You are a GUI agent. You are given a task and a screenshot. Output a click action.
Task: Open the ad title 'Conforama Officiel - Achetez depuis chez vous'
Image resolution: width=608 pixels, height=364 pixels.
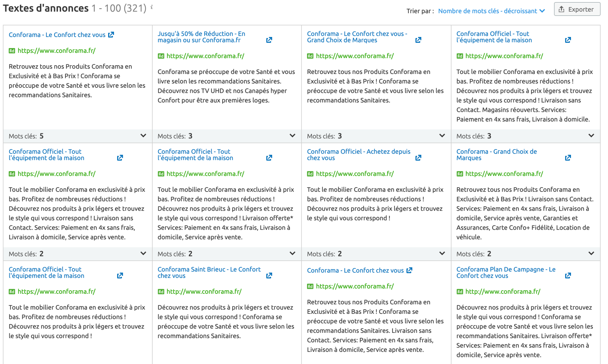[x=358, y=155]
